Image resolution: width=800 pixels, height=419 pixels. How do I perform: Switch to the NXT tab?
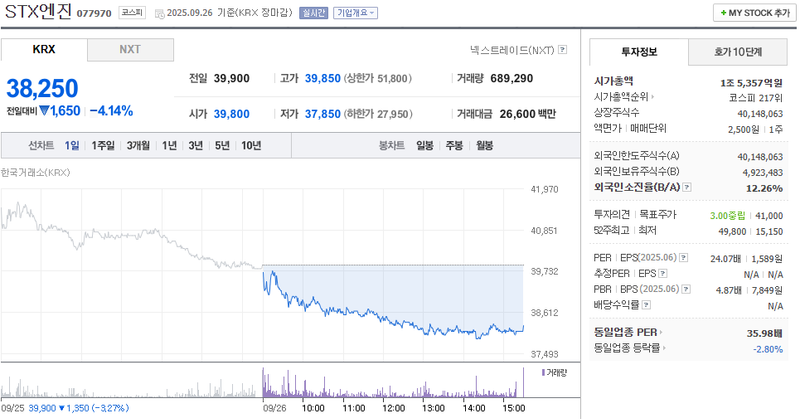[x=130, y=50]
